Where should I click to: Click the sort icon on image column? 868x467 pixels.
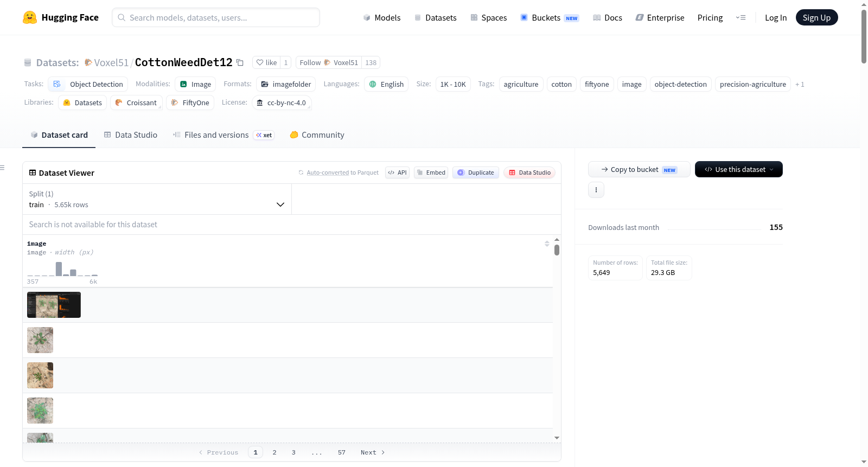(x=547, y=244)
